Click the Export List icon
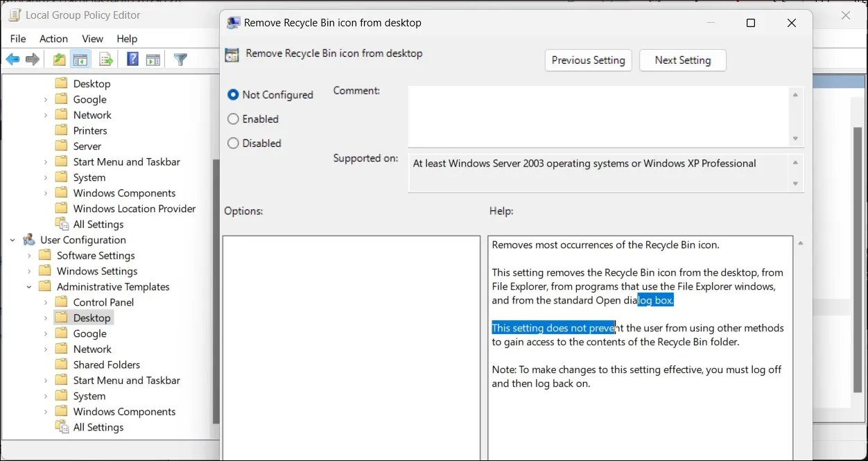868x461 pixels. (x=105, y=59)
